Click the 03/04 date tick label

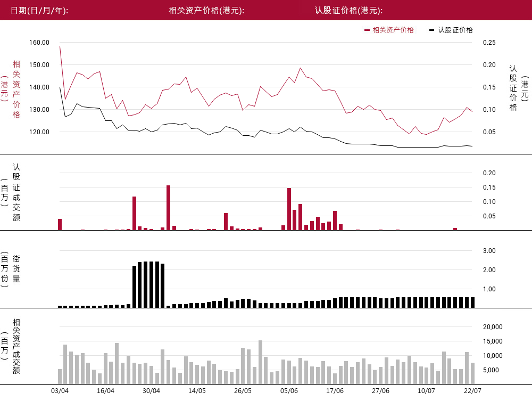(60, 391)
